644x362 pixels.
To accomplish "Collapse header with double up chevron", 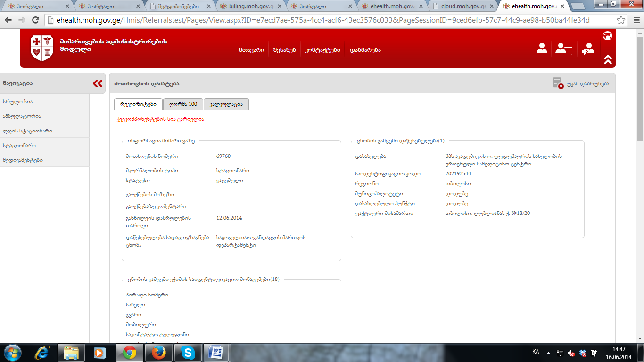I will pos(608,59).
